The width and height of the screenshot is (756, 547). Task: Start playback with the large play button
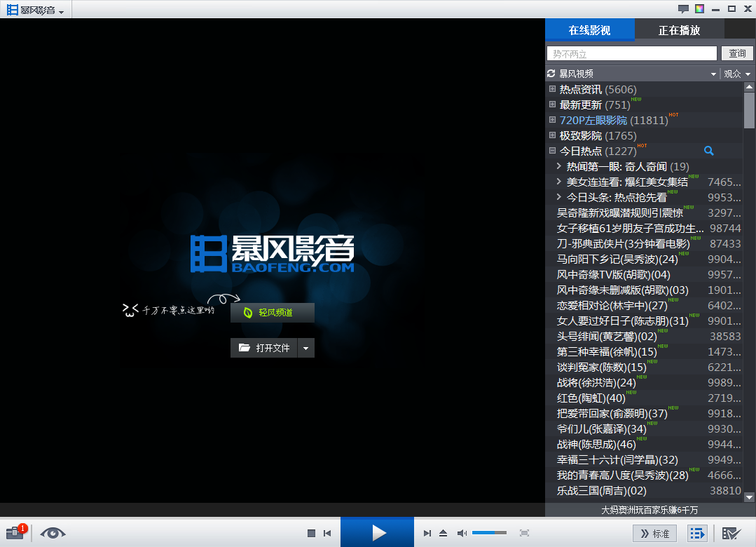tap(377, 532)
